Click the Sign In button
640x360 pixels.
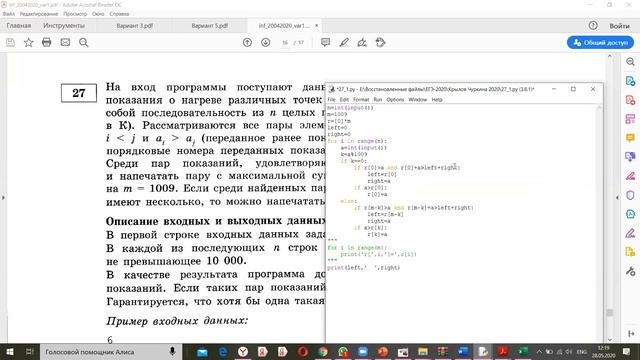pyautogui.click(x=619, y=26)
